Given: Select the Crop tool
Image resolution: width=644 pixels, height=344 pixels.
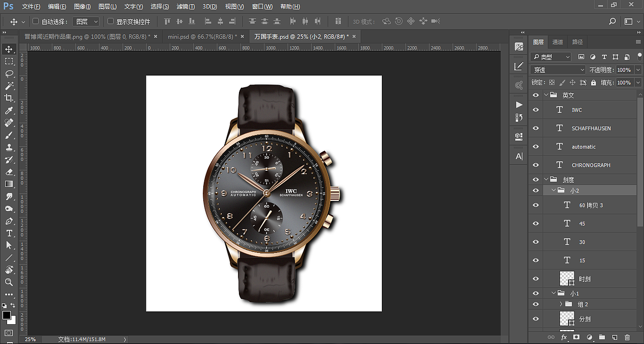Looking at the screenshot, I should coord(9,98).
